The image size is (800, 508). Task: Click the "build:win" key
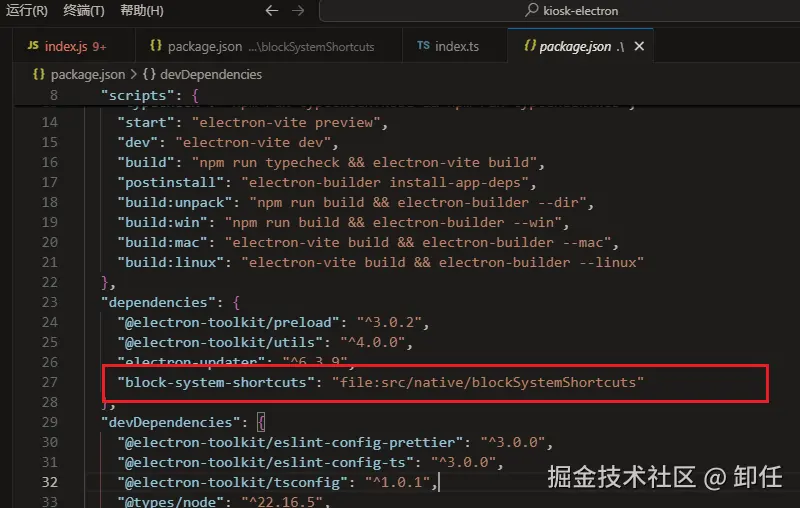162,222
